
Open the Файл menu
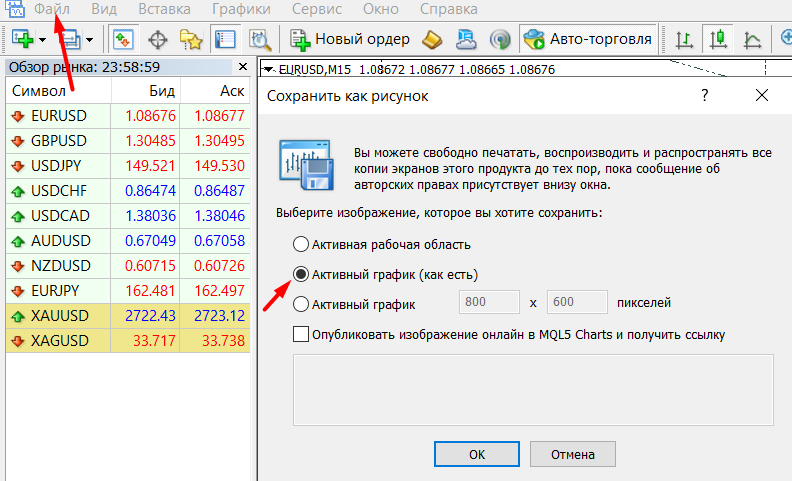point(52,9)
